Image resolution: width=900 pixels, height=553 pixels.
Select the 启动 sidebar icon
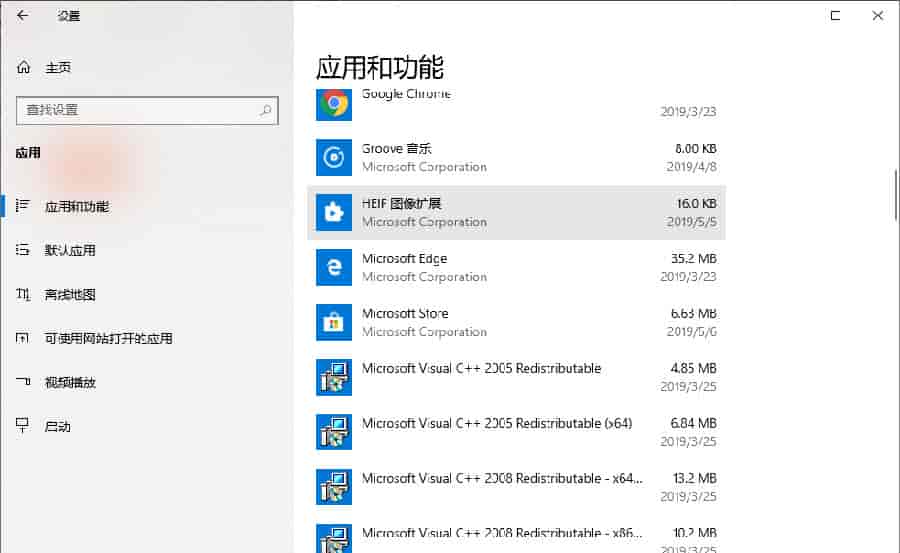pyautogui.click(x=23, y=426)
